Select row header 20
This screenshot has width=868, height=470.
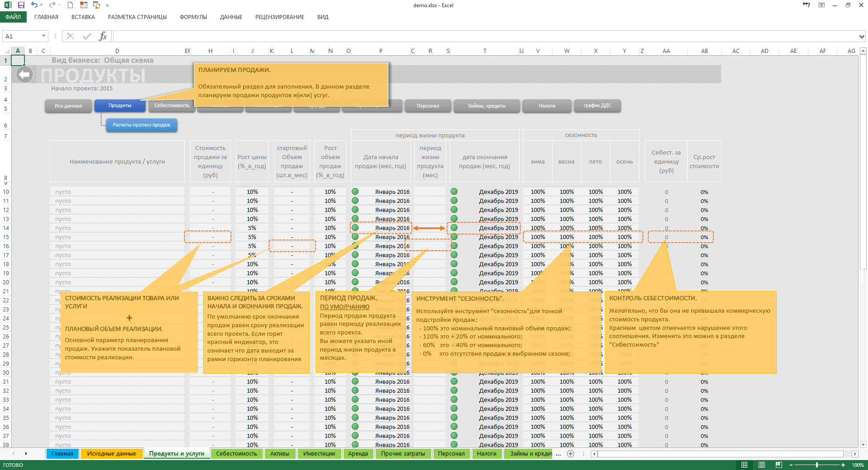pyautogui.click(x=6, y=282)
